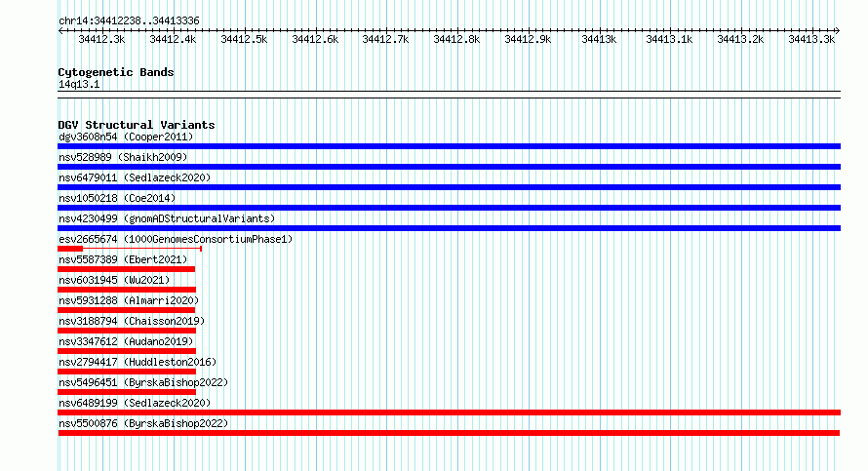Screen dimensions: 868x471
Task: Open blue variant nsv6479011 (Sedlazeck2020) label
Action: click(135, 177)
